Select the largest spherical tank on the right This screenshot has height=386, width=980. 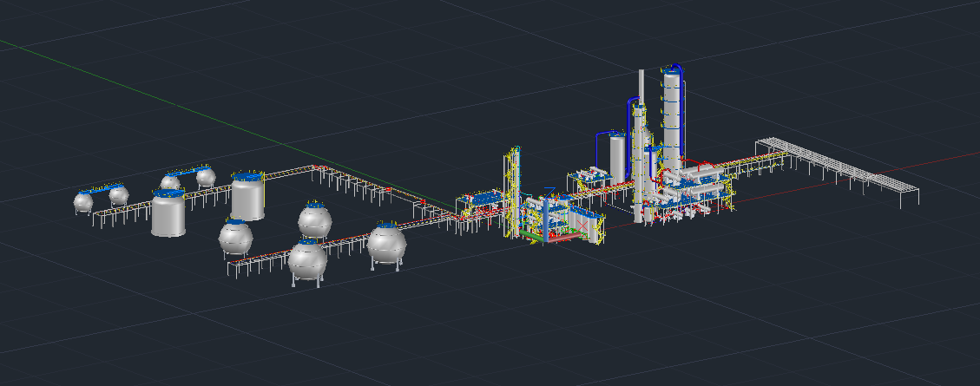tap(387, 245)
